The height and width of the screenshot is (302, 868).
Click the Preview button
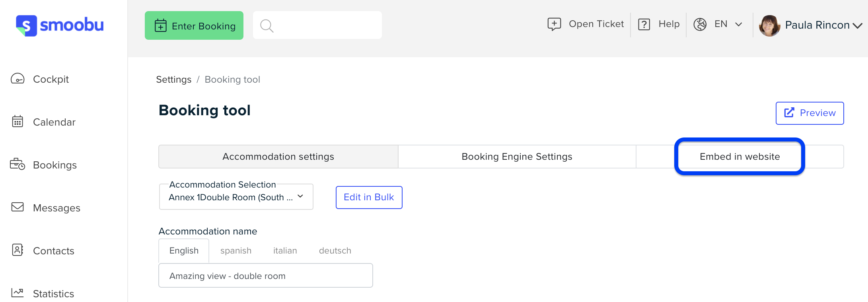[810, 113]
